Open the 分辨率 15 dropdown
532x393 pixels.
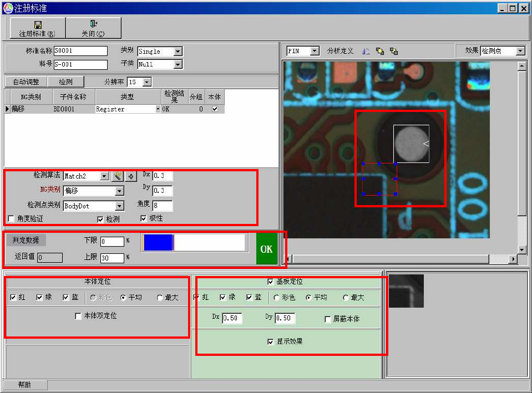tap(147, 82)
